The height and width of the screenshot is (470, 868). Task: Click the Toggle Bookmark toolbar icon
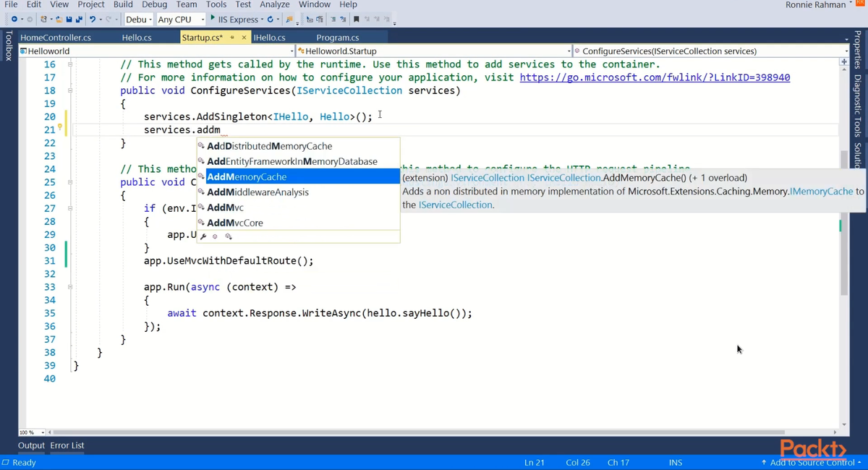pyautogui.click(x=356, y=19)
